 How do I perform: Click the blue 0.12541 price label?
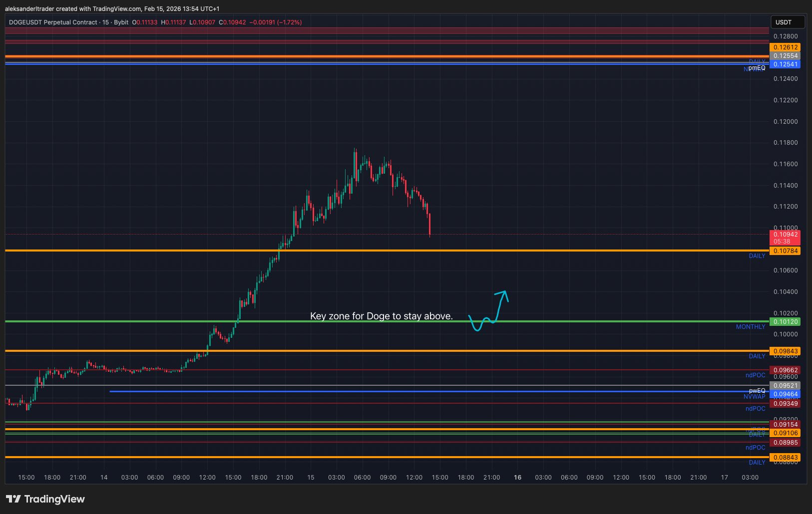point(785,64)
